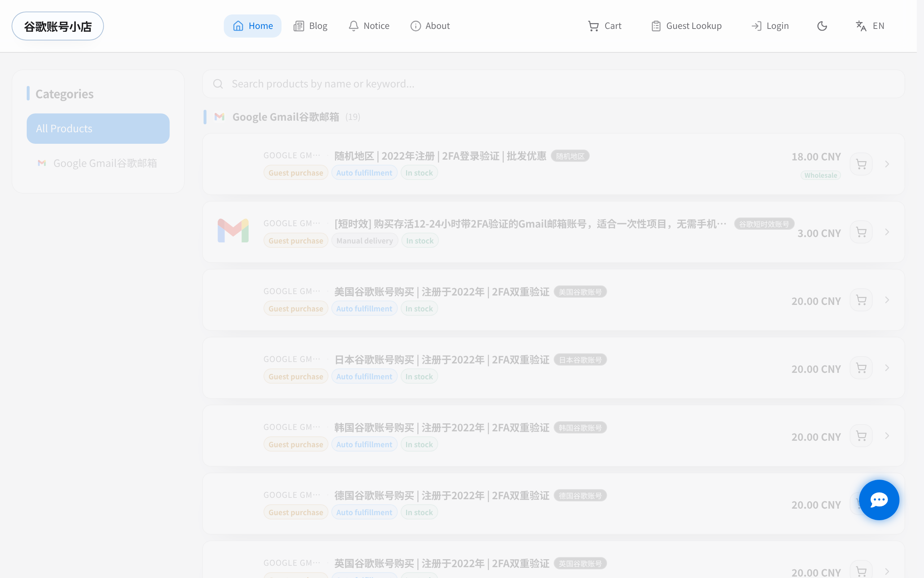This screenshot has width=924, height=578.
Task: Open the shopping Cart
Action: click(x=605, y=26)
